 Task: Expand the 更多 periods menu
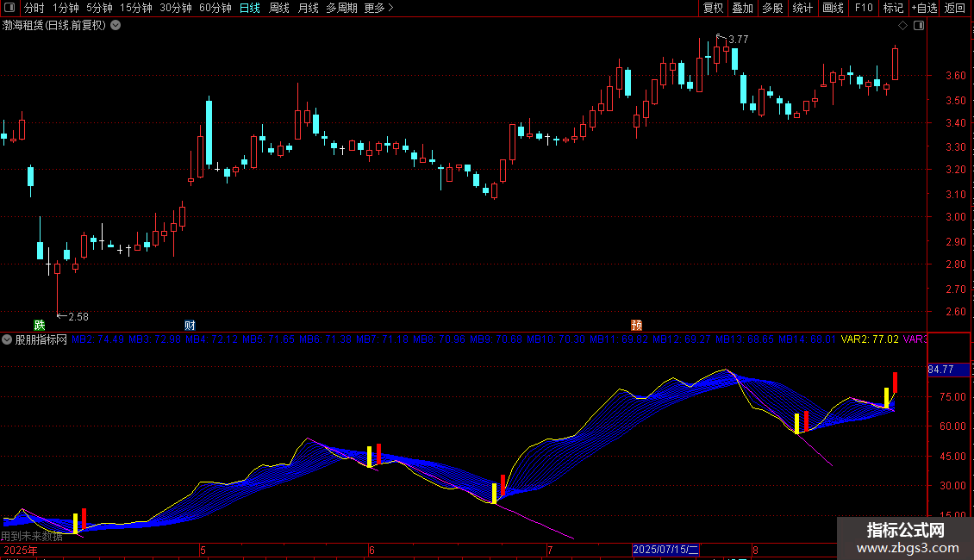point(379,8)
